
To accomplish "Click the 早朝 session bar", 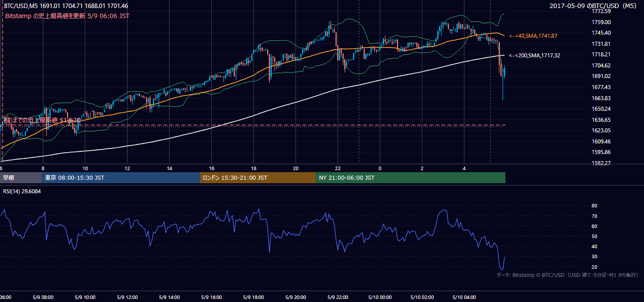I will pos(21,178).
